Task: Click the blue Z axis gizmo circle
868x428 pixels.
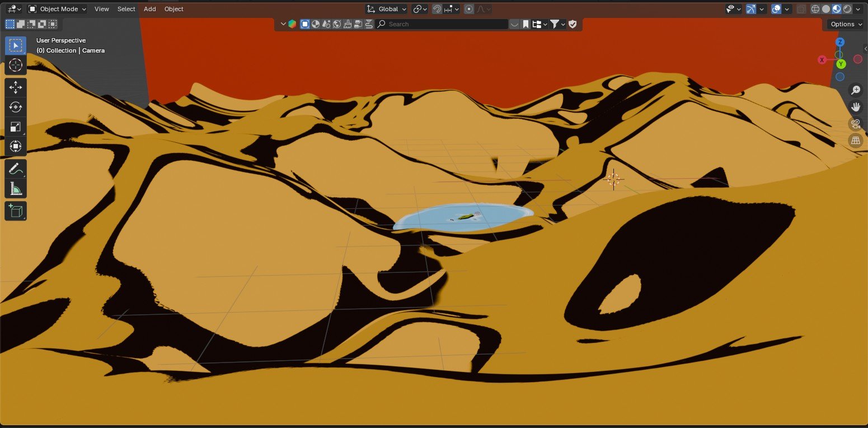Action: pyautogui.click(x=840, y=42)
